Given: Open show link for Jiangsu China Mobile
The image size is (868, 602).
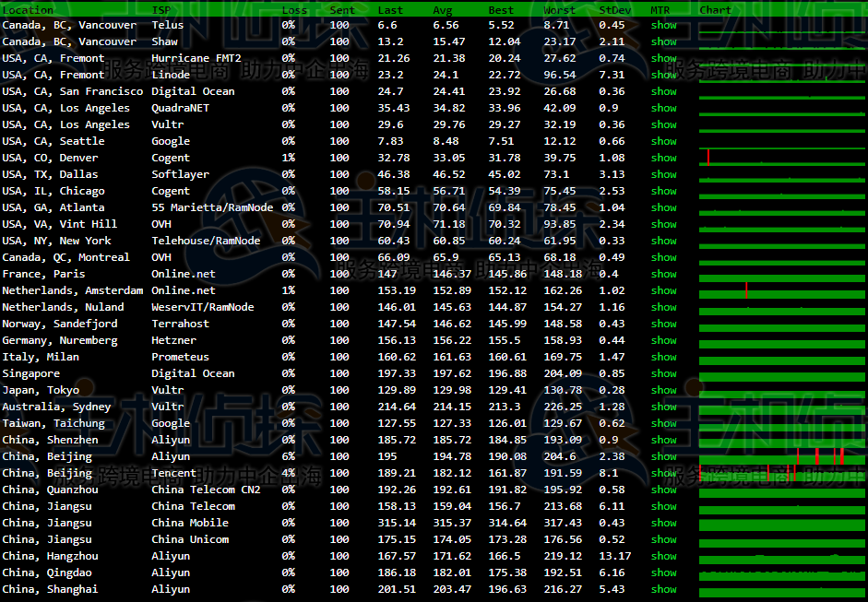Looking at the screenshot, I should click(663, 523).
